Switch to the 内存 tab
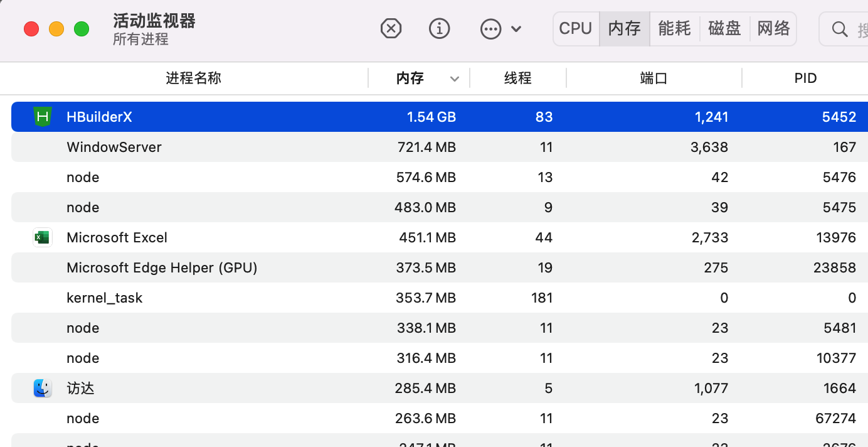868x447 pixels. point(625,28)
